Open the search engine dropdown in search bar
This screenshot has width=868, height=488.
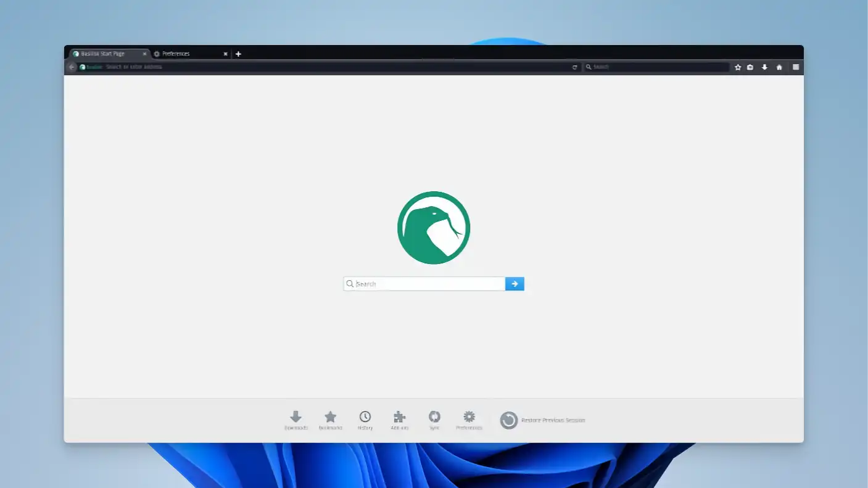[x=589, y=67]
